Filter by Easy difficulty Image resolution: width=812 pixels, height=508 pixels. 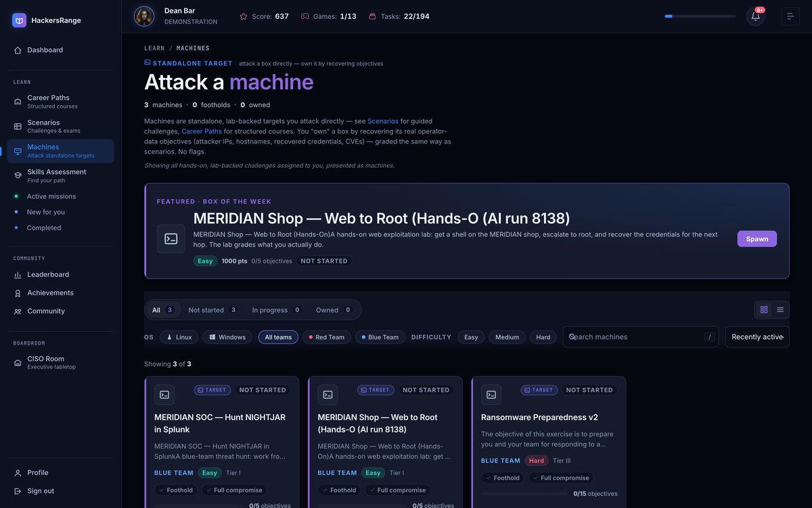pos(471,337)
